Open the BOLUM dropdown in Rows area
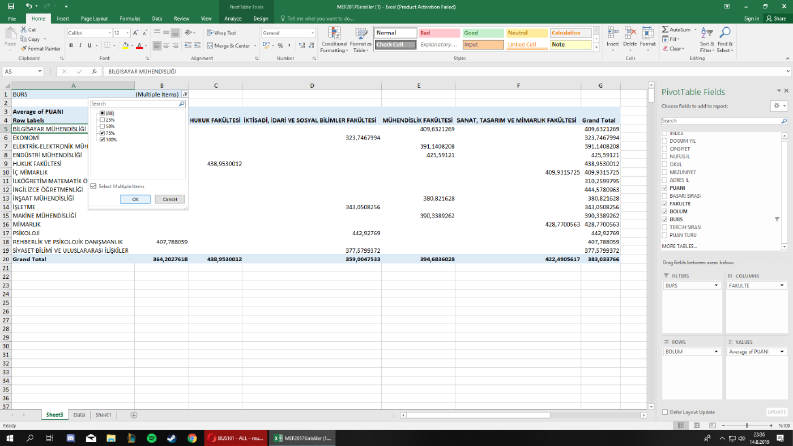Viewport: 793px width, 446px height. 716,351
